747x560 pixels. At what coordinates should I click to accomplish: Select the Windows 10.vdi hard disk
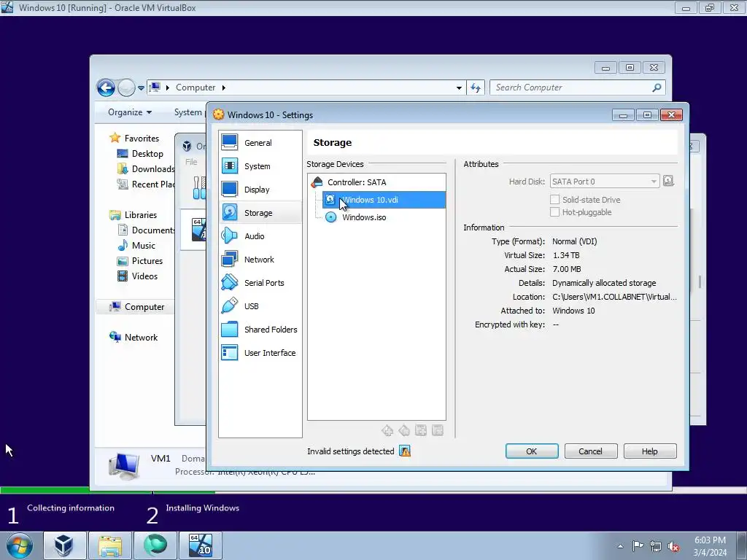tap(384, 200)
